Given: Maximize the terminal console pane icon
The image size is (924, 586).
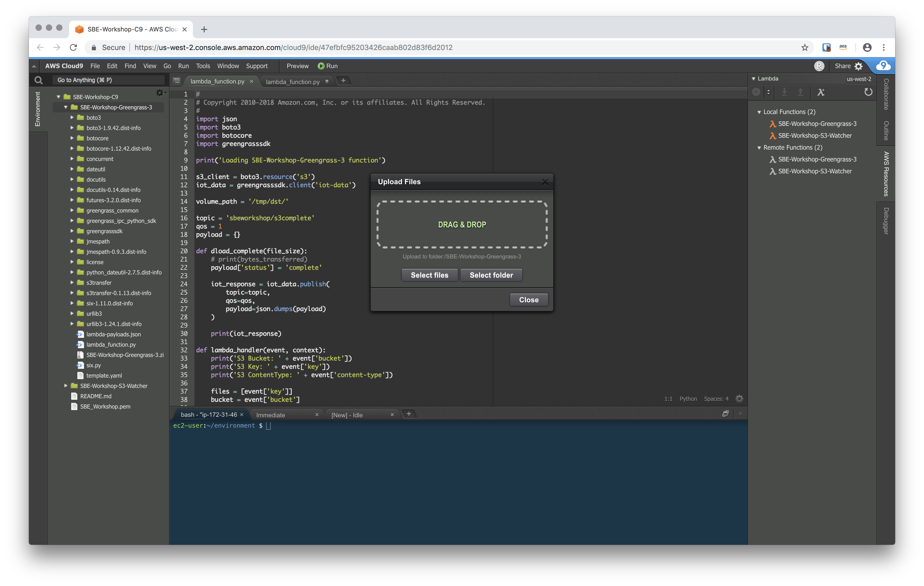Looking at the screenshot, I should click(x=725, y=414).
